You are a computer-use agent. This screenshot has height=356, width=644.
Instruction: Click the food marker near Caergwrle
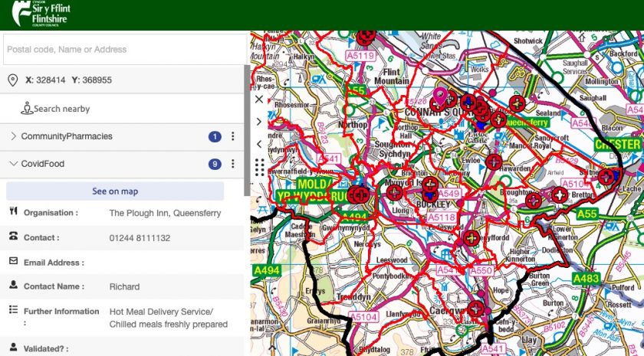pos(475,309)
